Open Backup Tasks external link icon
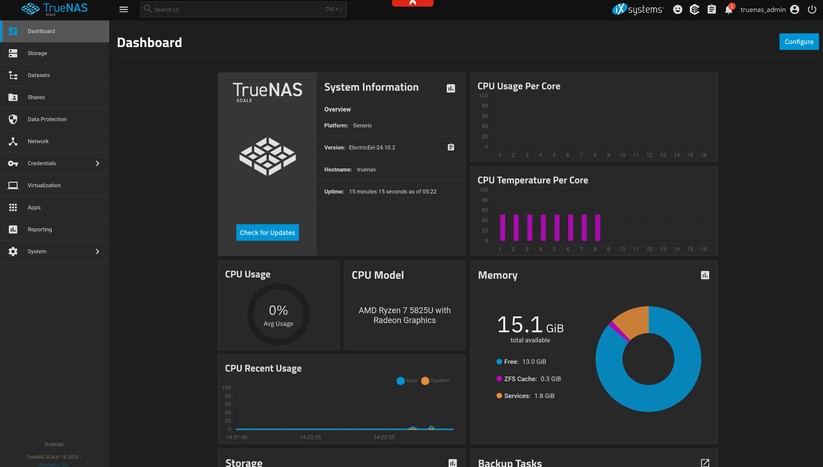This screenshot has width=823, height=467. [x=705, y=463]
